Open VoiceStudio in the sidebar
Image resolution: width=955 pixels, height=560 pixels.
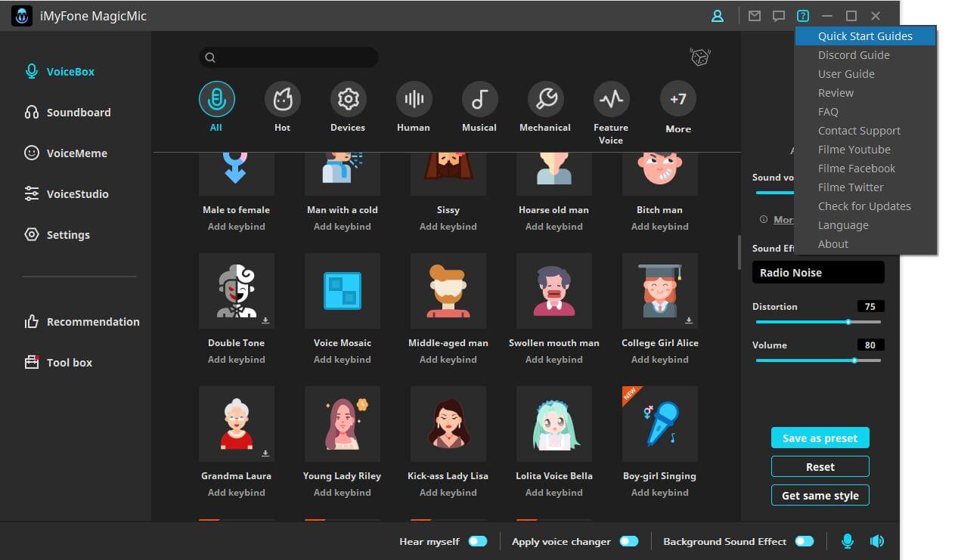[67, 194]
